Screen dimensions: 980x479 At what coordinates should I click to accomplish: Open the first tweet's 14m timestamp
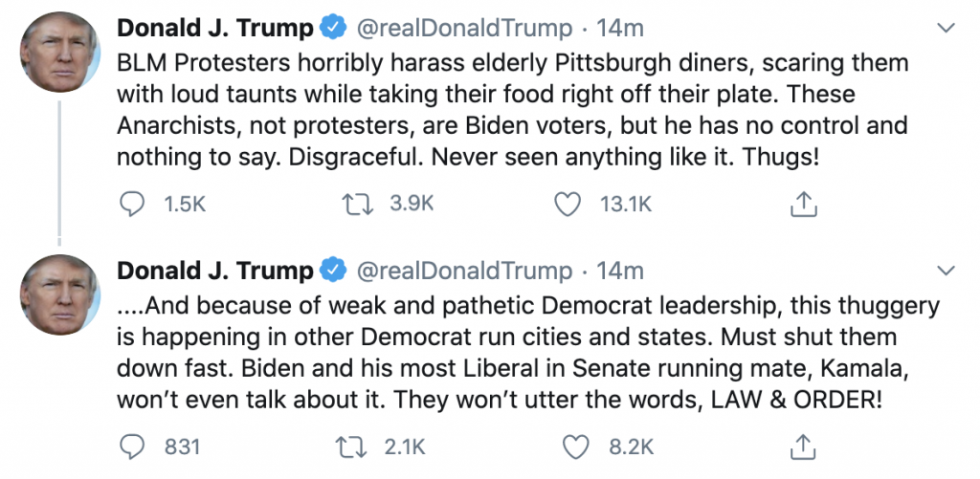(x=620, y=29)
